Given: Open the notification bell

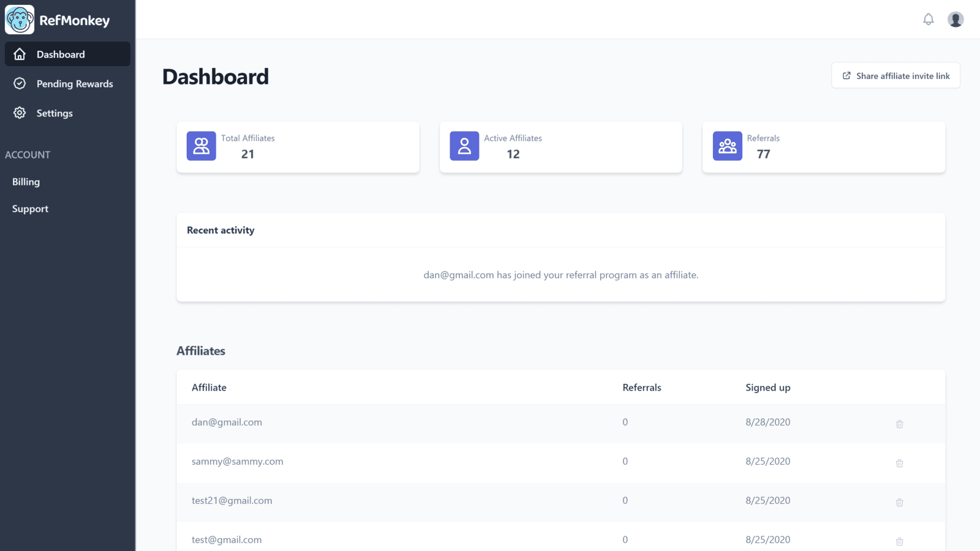Looking at the screenshot, I should (929, 19).
